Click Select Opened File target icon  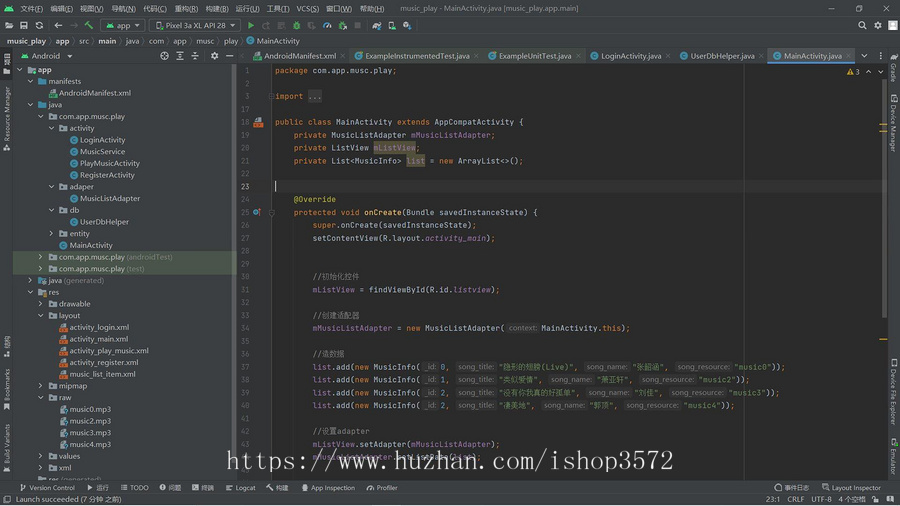[164, 56]
